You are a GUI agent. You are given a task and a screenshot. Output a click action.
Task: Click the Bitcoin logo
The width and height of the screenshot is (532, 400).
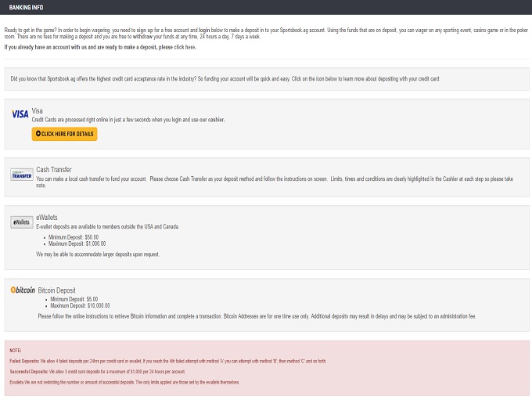(x=23, y=290)
